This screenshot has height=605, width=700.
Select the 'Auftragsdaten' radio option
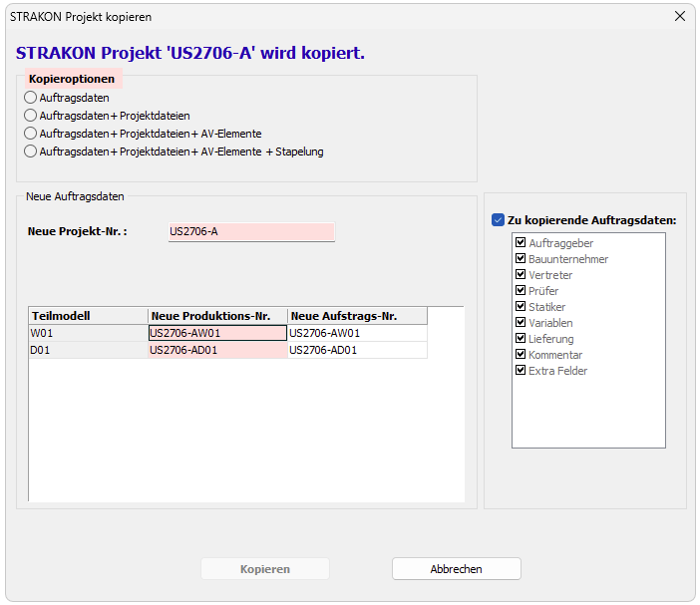31,98
